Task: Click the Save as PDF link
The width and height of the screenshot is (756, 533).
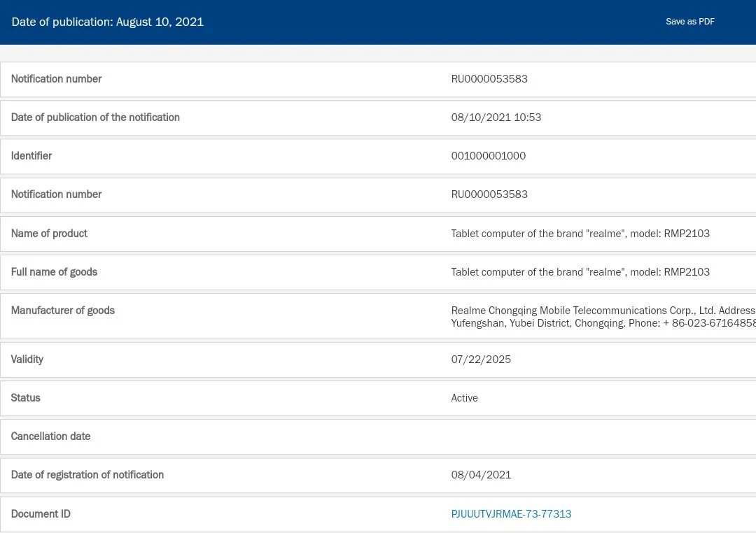Action: pos(690,22)
